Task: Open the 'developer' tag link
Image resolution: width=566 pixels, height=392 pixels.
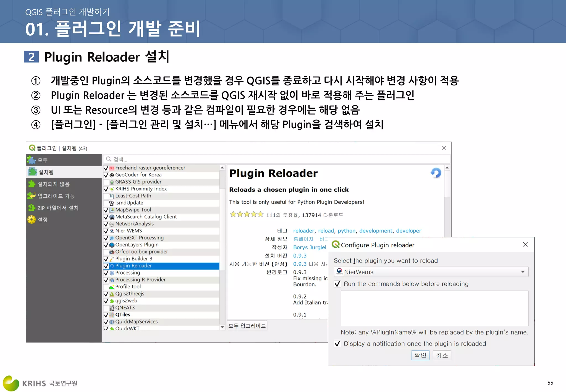Action: (x=408, y=231)
